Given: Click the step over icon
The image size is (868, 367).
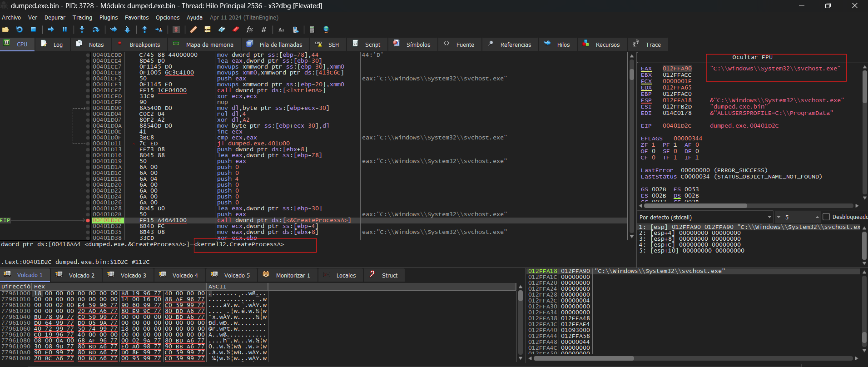Looking at the screenshot, I should (96, 30).
